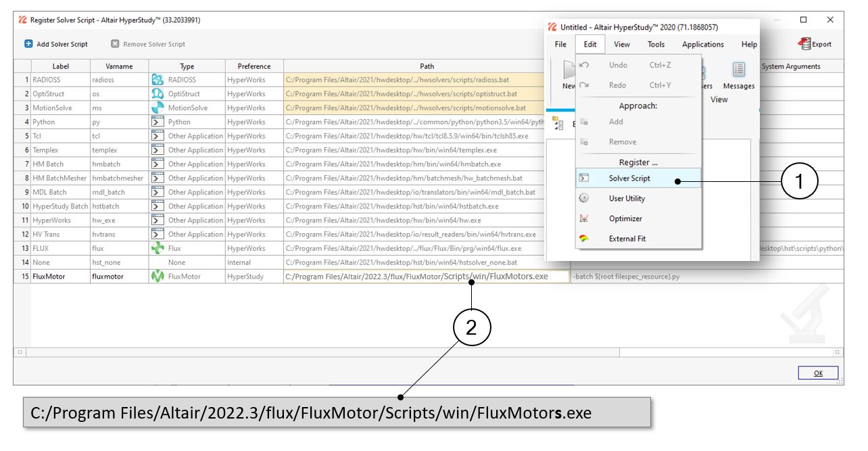Open the Edit menu
The width and height of the screenshot is (868, 451).
(590, 45)
